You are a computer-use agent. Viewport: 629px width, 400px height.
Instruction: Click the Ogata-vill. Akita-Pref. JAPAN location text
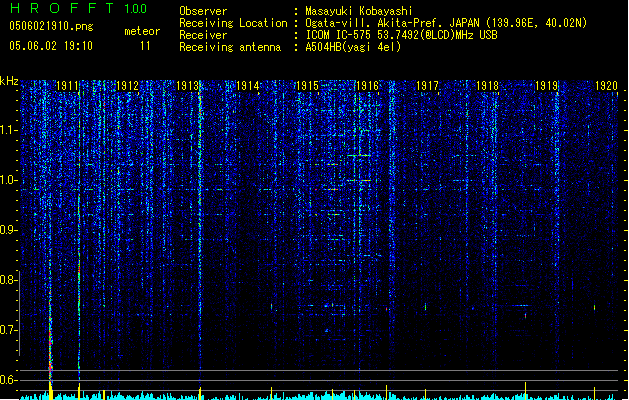coord(446,23)
